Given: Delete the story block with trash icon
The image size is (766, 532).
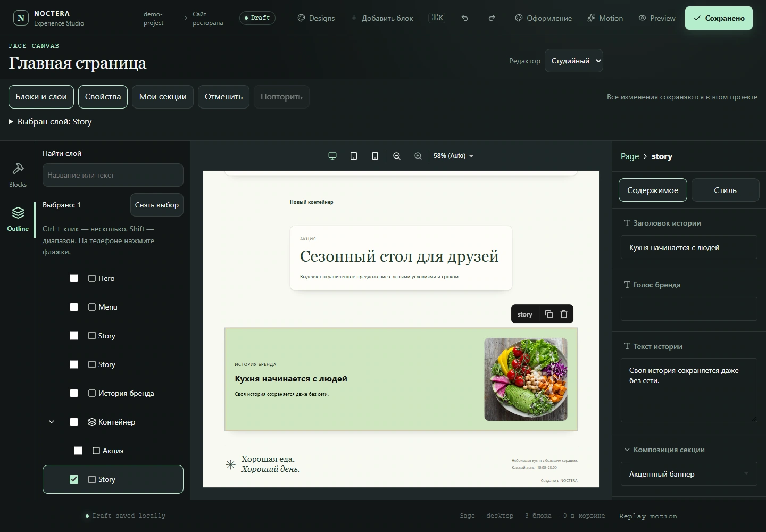Looking at the screenshot, I should tap(564, 314).
